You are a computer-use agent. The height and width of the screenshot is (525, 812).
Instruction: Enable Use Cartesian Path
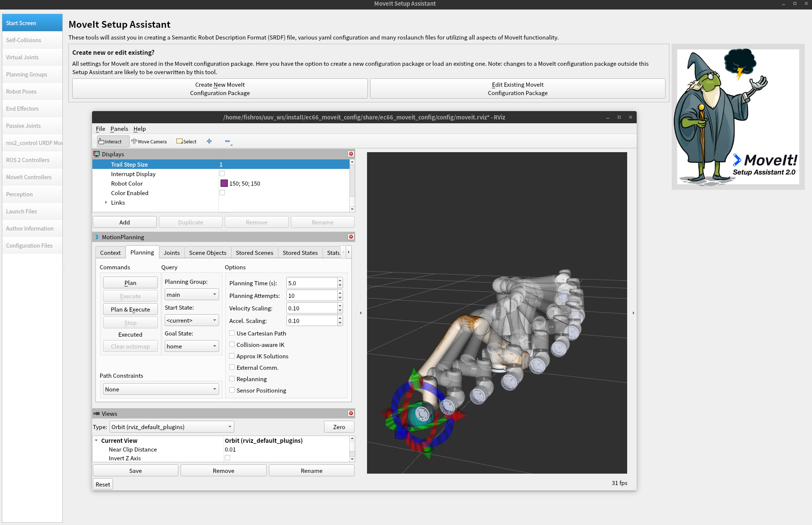coord(232,333)
